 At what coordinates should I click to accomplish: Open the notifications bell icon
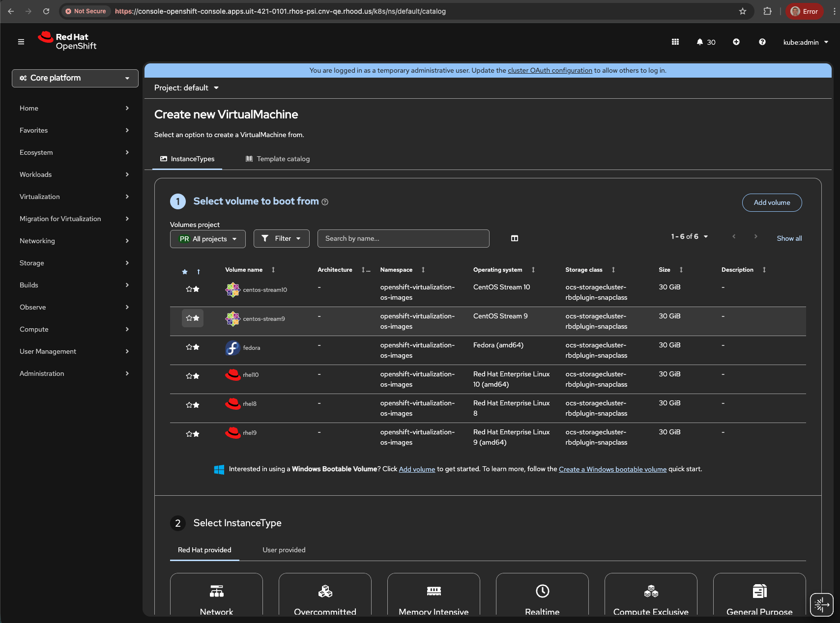click(700, 42)
